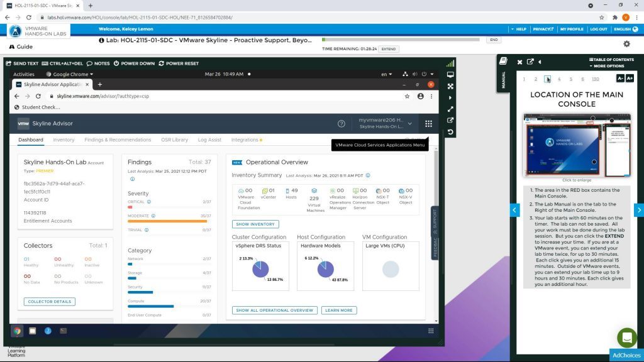
Task: Enlarge the main console thumbnail image
Action: [x=577, y=145]
